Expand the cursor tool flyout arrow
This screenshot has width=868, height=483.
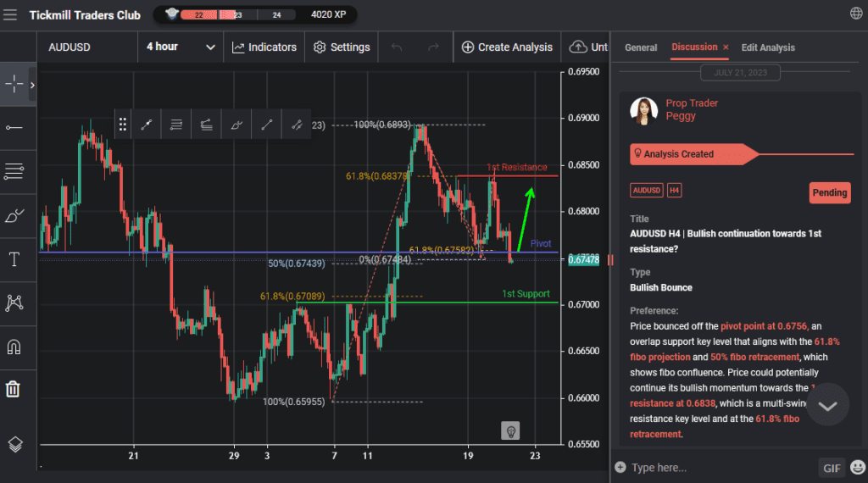pos(33,85)
